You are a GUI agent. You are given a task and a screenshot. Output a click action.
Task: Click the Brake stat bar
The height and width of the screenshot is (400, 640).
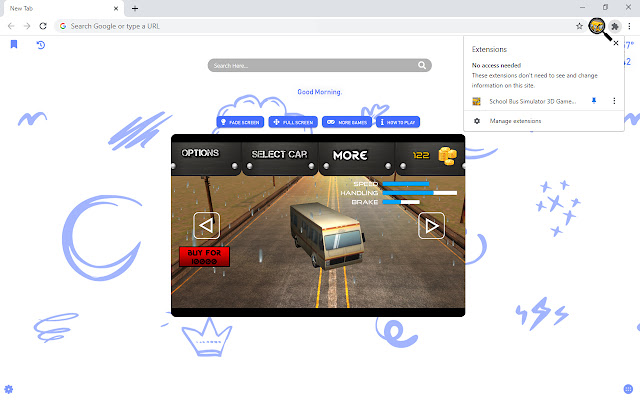[x=401, y=202]
